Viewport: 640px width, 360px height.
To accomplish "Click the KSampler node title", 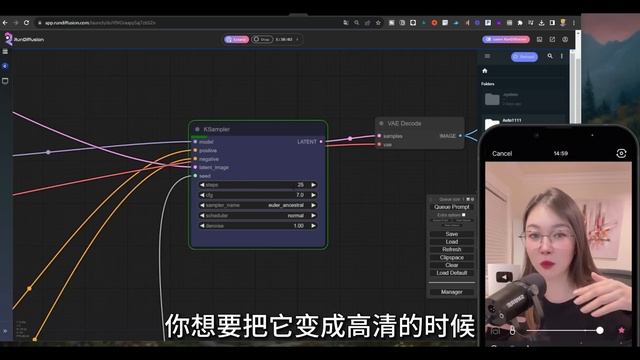I will click(217, 129).
